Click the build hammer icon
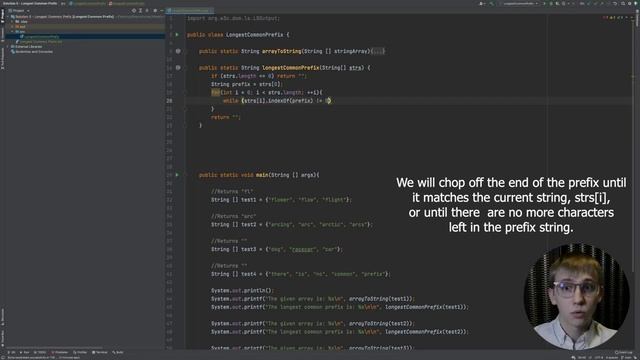640x360 pixels. (x=492, y=3)
